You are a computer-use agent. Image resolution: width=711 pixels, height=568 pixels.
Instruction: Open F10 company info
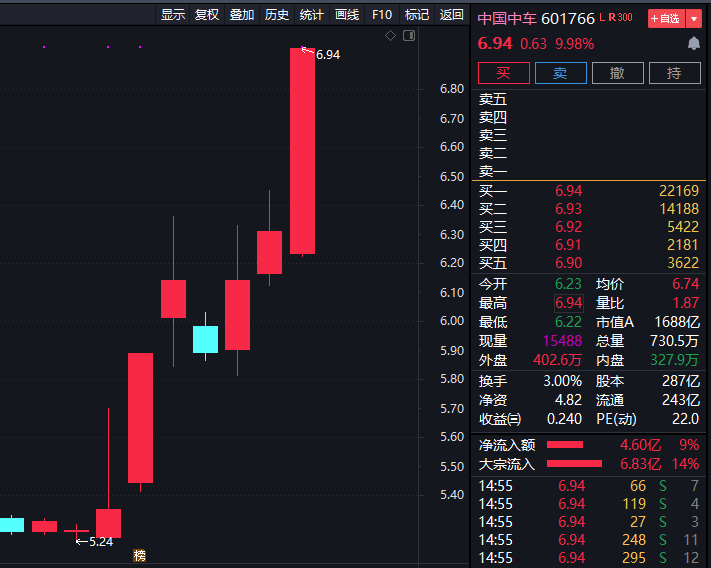click(382, 15)
